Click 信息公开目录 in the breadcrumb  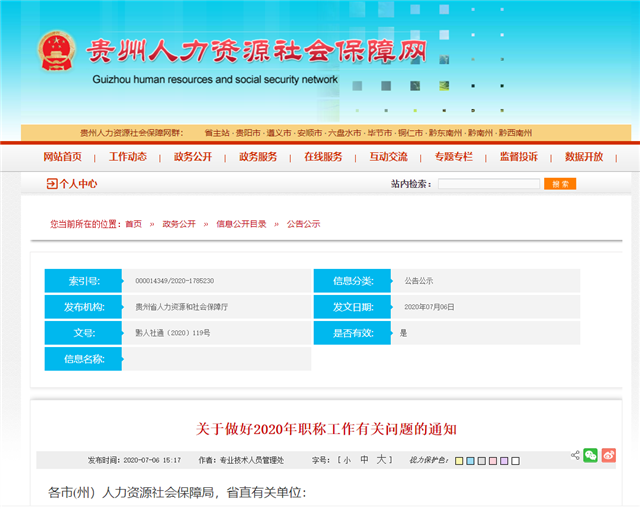pyautogui.click(x=241, y=224)
